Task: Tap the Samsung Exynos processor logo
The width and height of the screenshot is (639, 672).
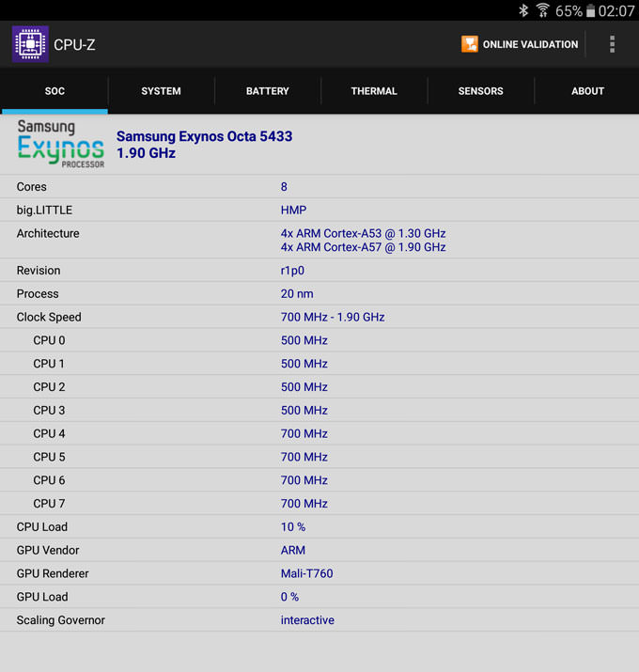Action: tap(61, 145)
